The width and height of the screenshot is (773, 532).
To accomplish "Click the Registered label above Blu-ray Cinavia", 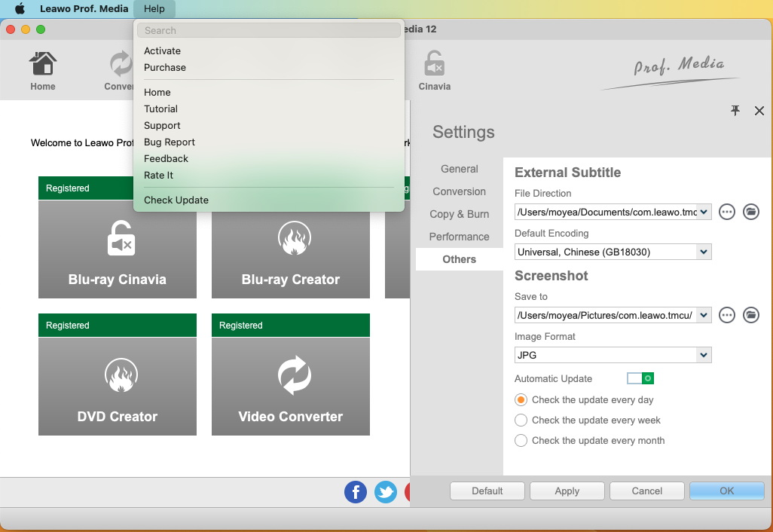I will 68,188.
